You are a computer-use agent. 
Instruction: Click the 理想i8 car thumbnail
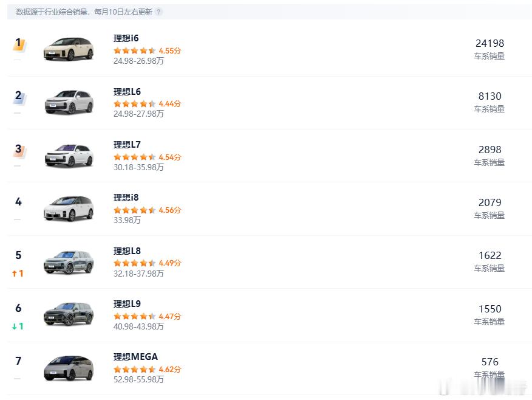(69, 208)
